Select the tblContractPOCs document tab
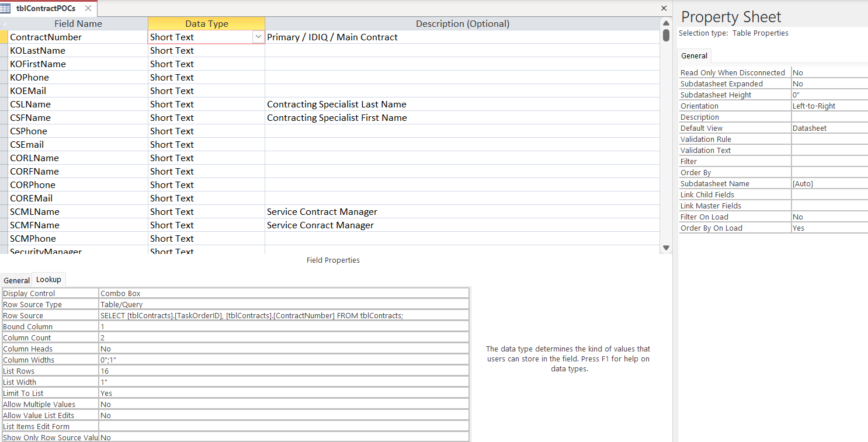 pyautogui.click(x=49, y=8)
